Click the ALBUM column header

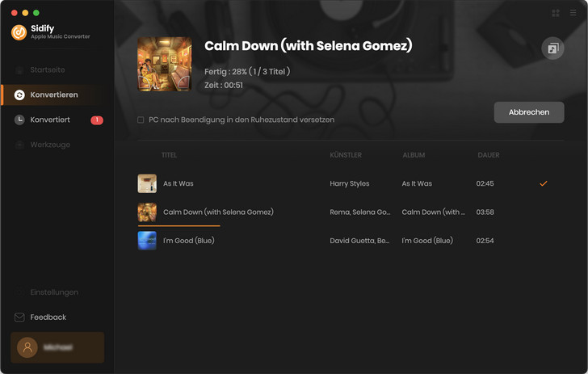[x=414, y=155]
